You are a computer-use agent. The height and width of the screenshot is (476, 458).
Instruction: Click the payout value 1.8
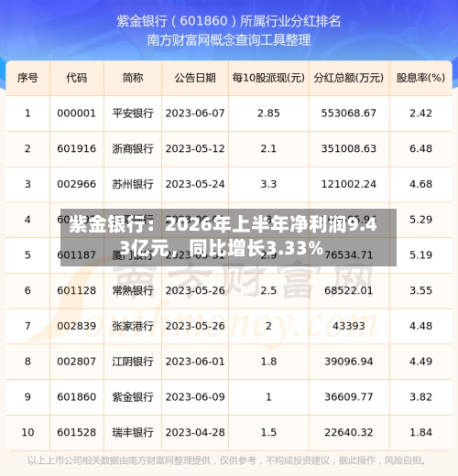pyautogui.click(x=268, y=362)
